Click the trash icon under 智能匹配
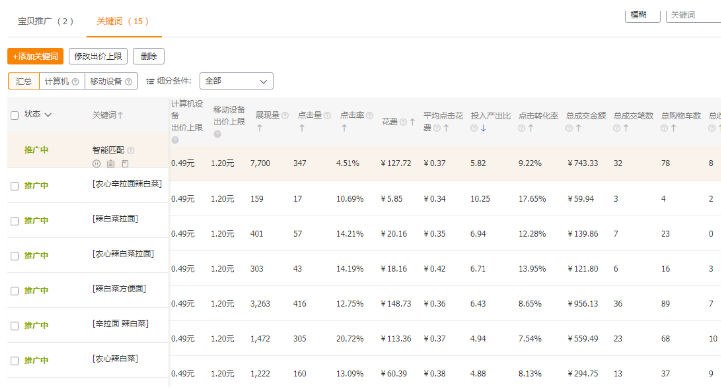Image resolution: width=721 pixels, height=389 pixels. [110, 163]
